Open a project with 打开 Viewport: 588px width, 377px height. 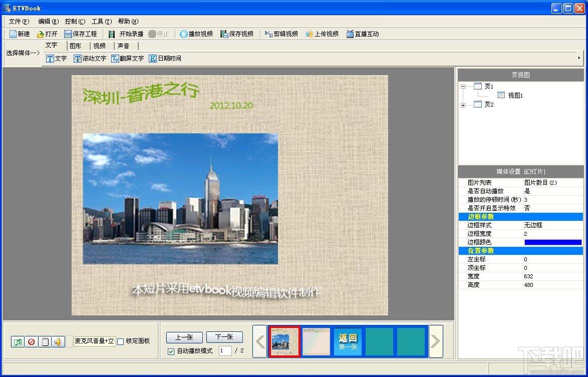(47, 34)
